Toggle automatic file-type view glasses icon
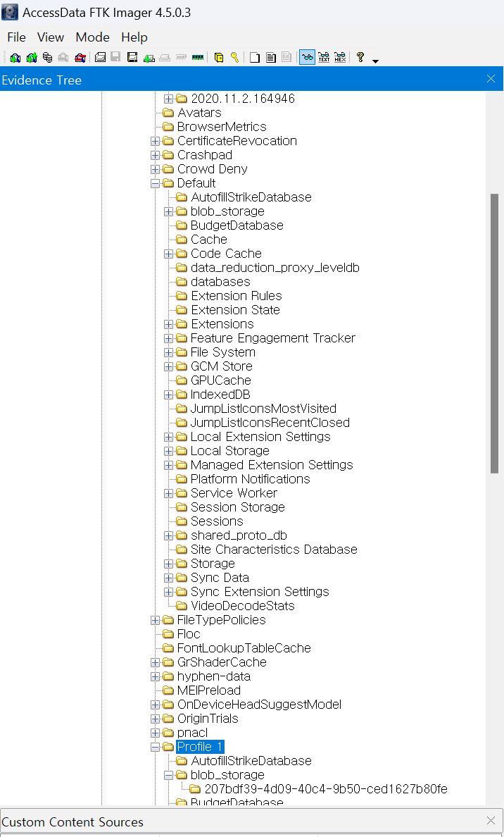This screenshot has height=837, width=504. click(x=307, y=57)
